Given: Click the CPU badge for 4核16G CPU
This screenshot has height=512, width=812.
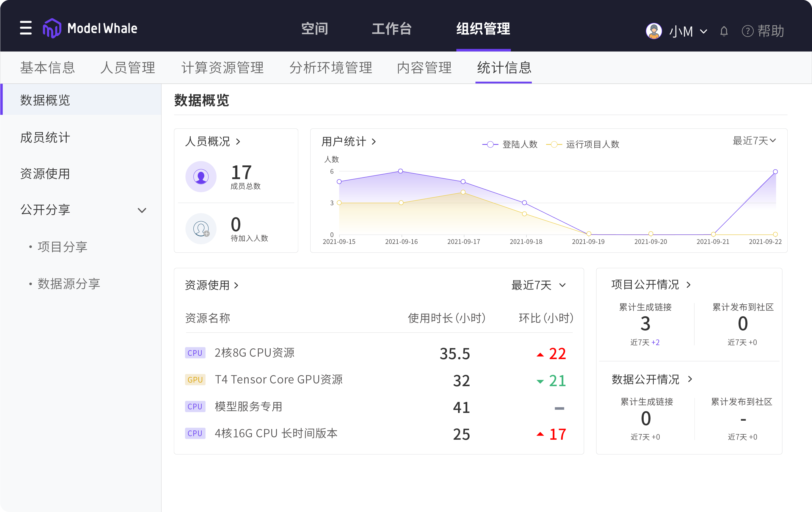Looking at the screenshot, I should (x=195, y=433).
